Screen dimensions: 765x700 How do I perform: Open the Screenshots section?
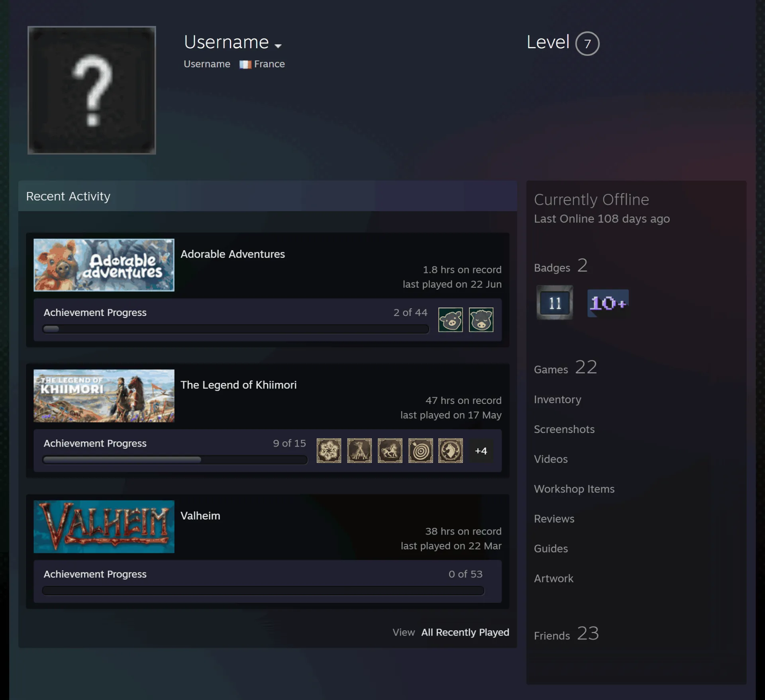564,429
